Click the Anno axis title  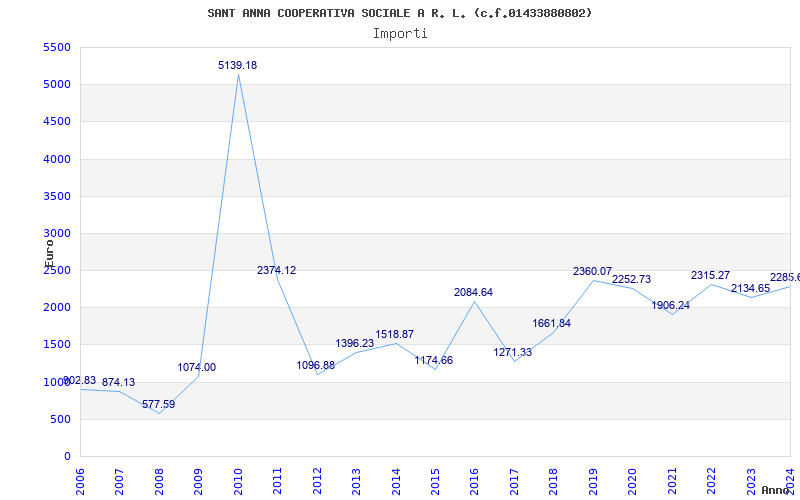(x=776, y=490)
